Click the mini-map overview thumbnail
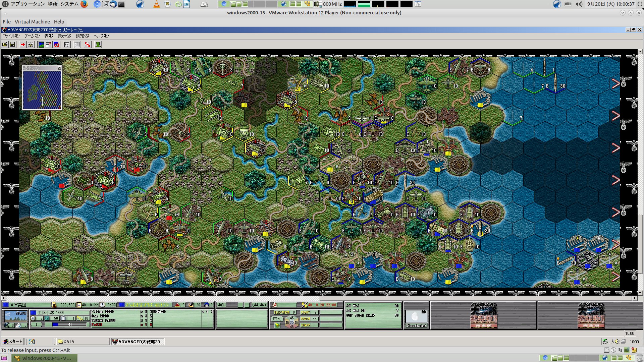This screenshot has width=644, height=362. point(42,89)
